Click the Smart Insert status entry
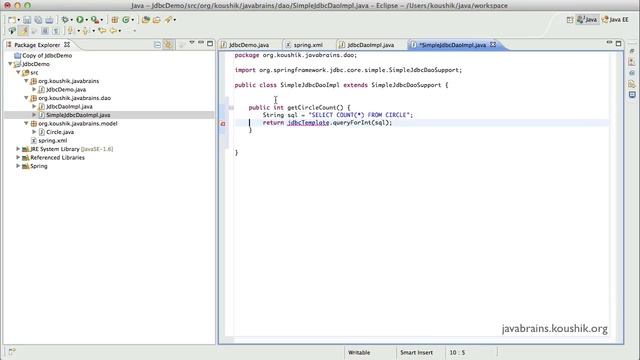 pyautogui.click(x=416, y=352)
